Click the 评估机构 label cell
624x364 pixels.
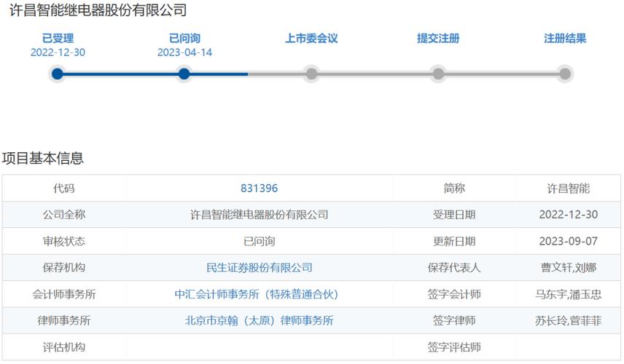64,347
